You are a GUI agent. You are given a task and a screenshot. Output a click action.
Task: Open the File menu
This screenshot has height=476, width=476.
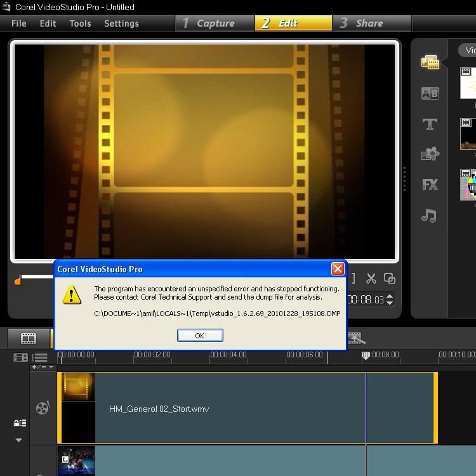(19, 23)
